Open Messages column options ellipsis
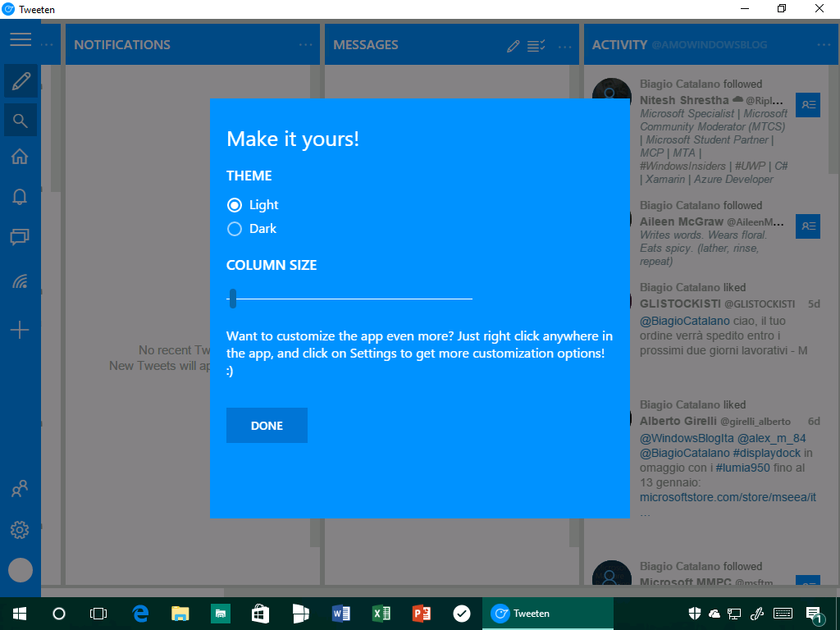 coord(564,47)
